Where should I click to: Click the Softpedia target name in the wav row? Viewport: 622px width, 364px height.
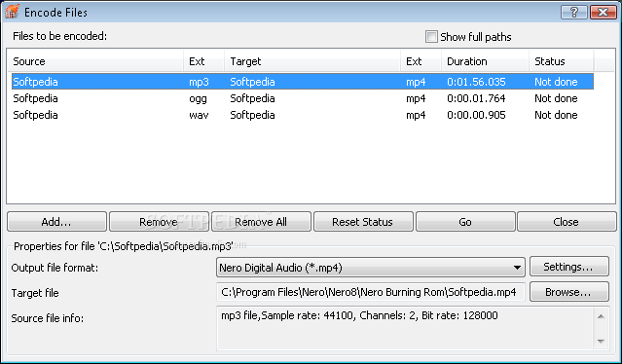[252, 115]
